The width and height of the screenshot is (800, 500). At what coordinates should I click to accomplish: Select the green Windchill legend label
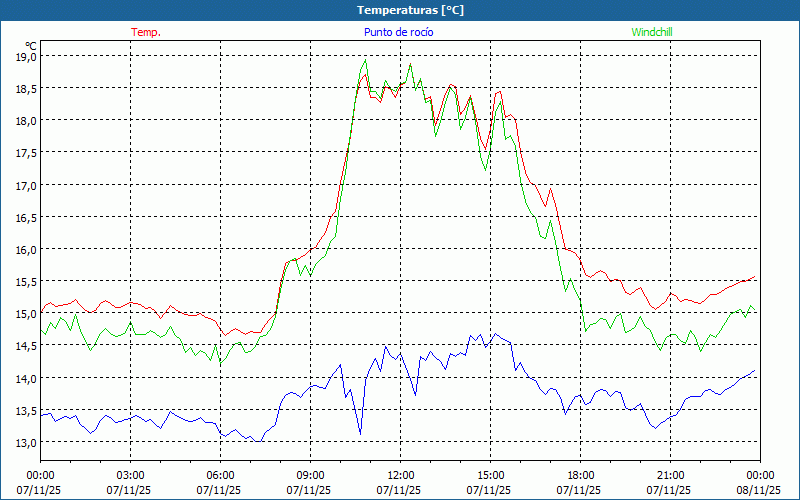652,32
